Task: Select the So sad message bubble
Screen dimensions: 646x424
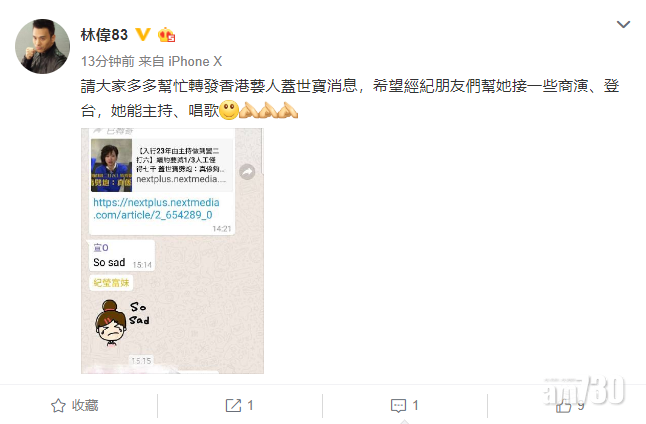Action: click(x=122, y=255)
